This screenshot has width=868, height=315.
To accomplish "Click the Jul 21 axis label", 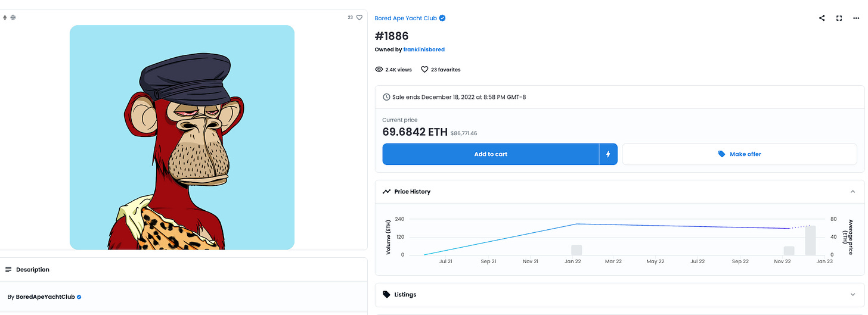I will point(447,261).
